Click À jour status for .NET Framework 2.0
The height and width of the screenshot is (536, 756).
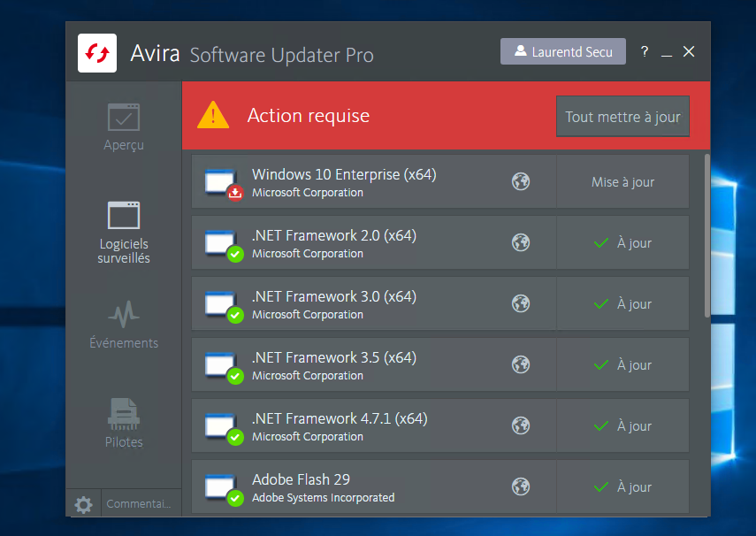(622, 242)
